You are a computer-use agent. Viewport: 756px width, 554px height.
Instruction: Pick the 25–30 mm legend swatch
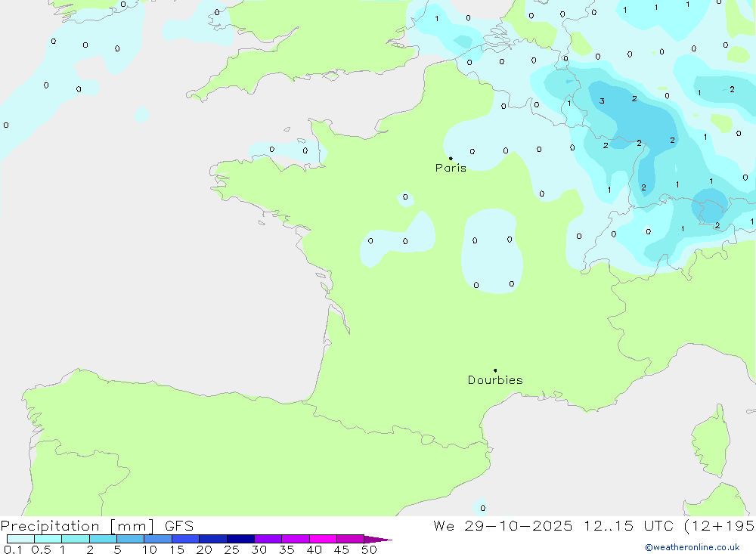[x=240, y=539]
